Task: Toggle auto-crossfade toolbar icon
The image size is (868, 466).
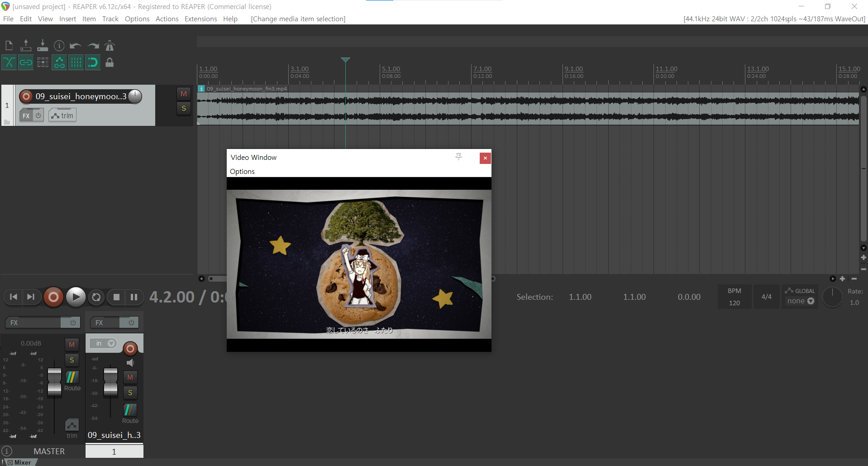Action: tap(9, 62)
